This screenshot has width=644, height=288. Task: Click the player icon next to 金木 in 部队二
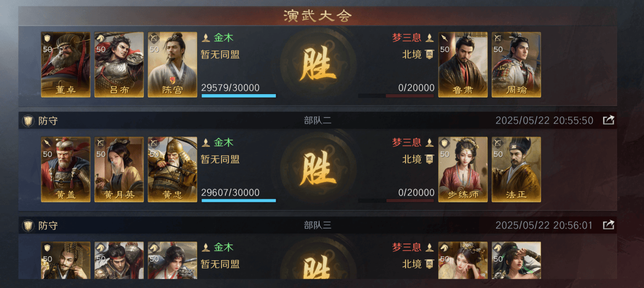(206, 142)
